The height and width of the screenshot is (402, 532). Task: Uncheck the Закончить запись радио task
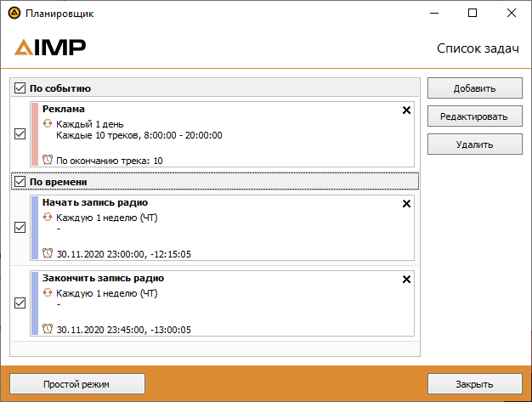20,303
